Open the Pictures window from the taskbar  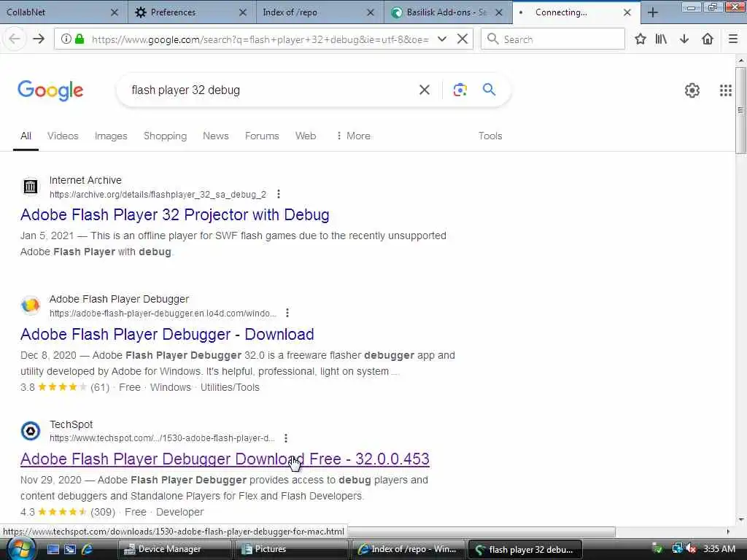pos(292,549)
